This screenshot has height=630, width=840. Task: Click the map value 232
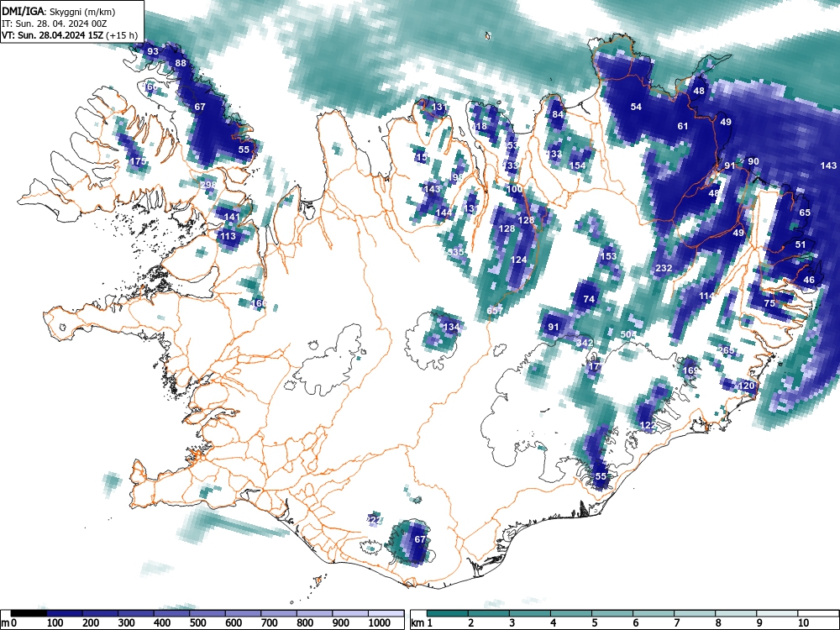point(664,269)
